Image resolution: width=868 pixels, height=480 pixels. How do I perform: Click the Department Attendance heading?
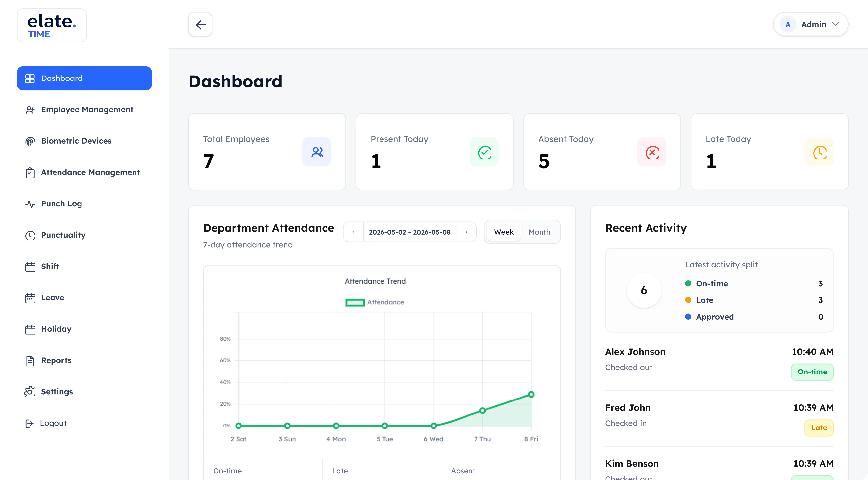(x=269, y=228)
